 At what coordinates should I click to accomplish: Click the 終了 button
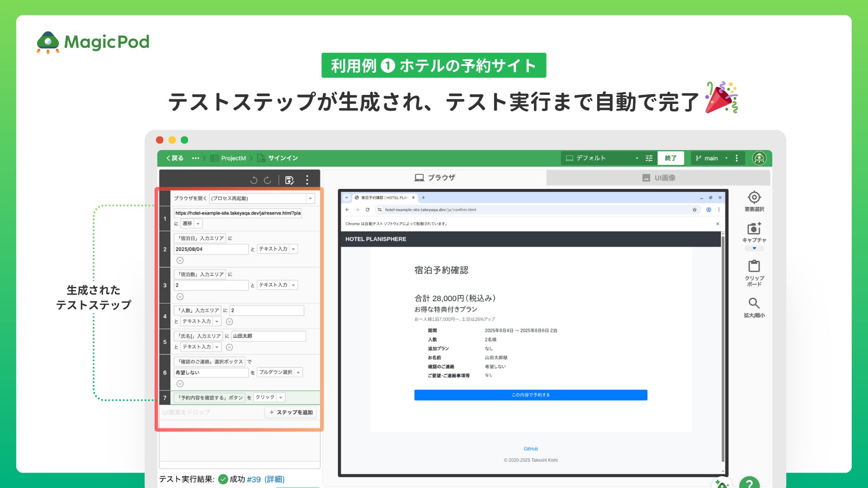pyautogui.click(x=670, y=158)
